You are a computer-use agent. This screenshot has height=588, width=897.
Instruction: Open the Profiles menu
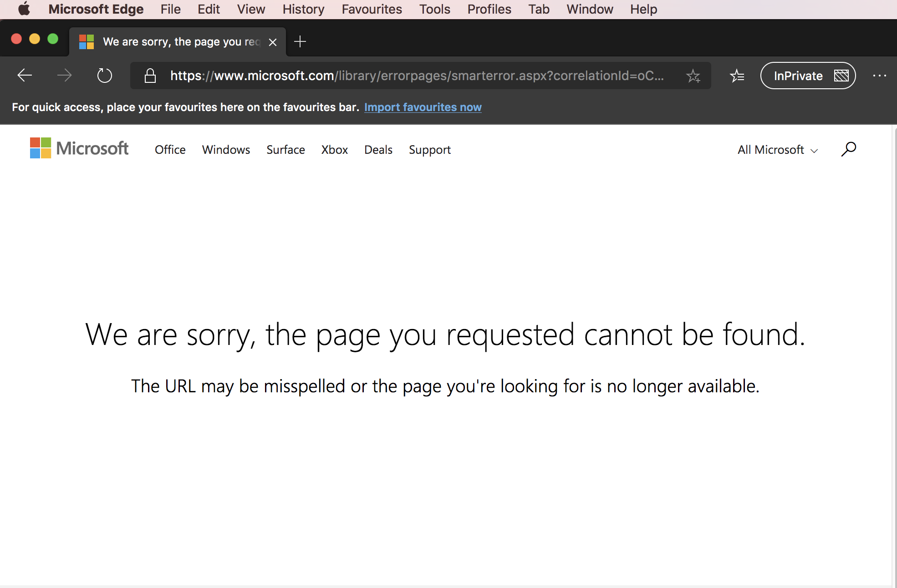click(x=489, y=9)
